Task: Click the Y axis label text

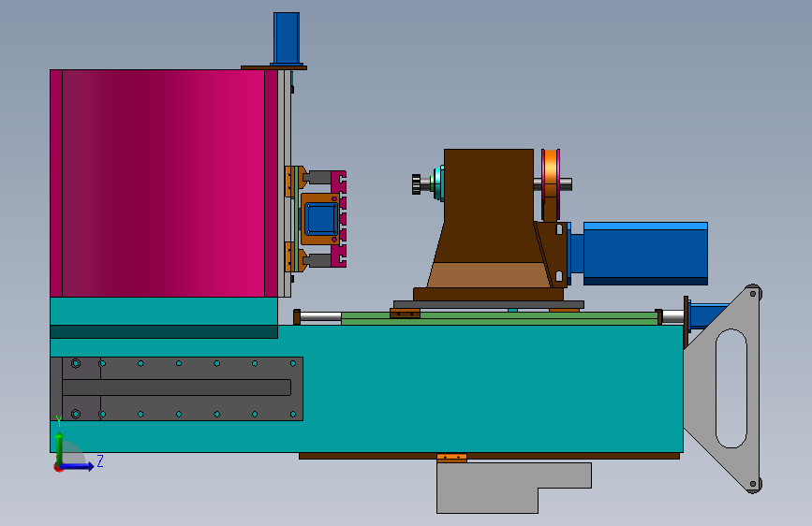Action: [58, 421]
